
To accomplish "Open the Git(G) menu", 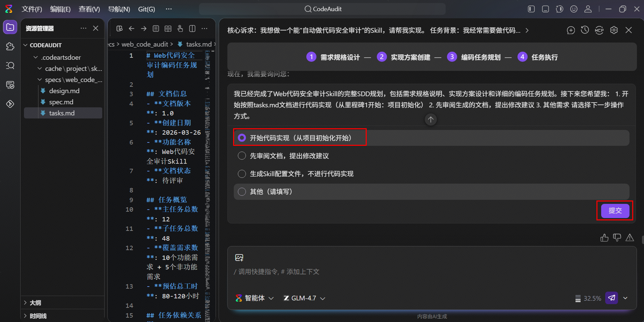I will [146, 9].
